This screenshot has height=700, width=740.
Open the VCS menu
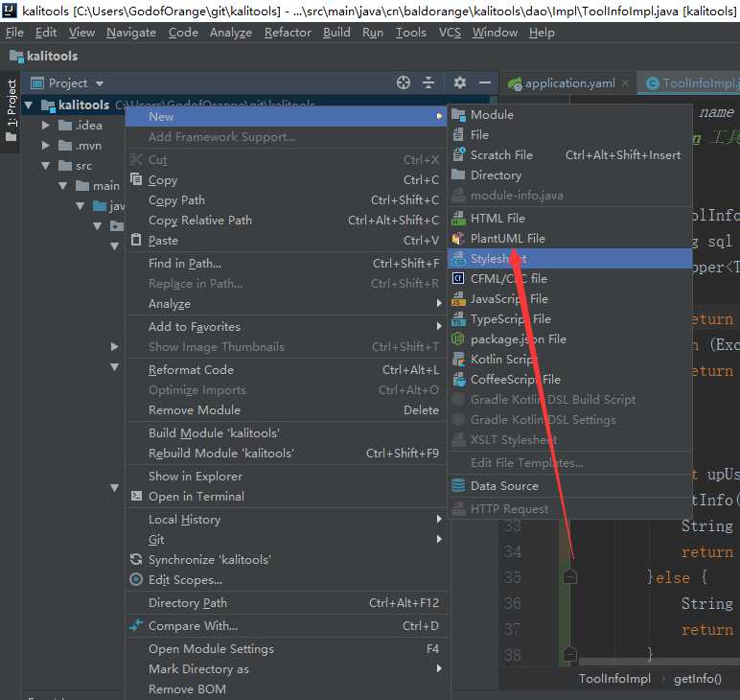click(450, 33)
